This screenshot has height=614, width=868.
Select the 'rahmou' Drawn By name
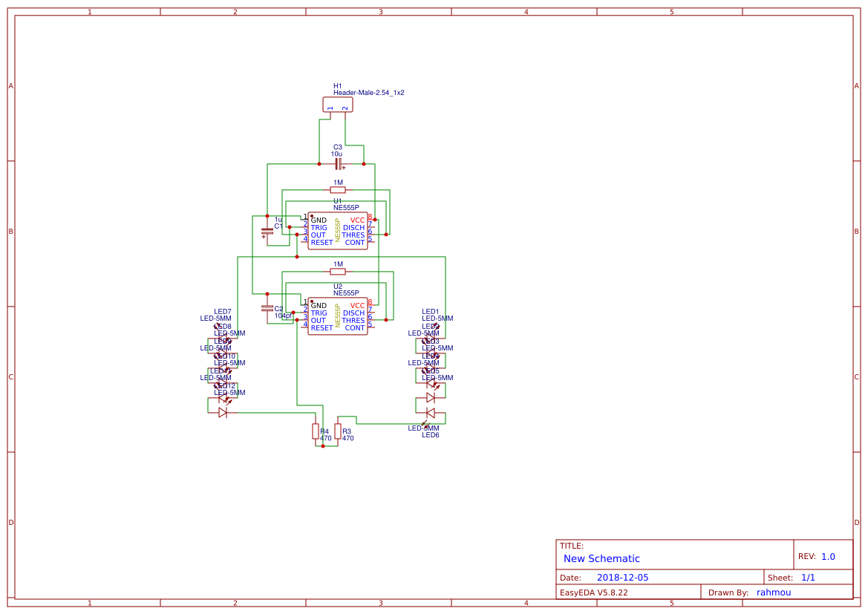(774, 592)
